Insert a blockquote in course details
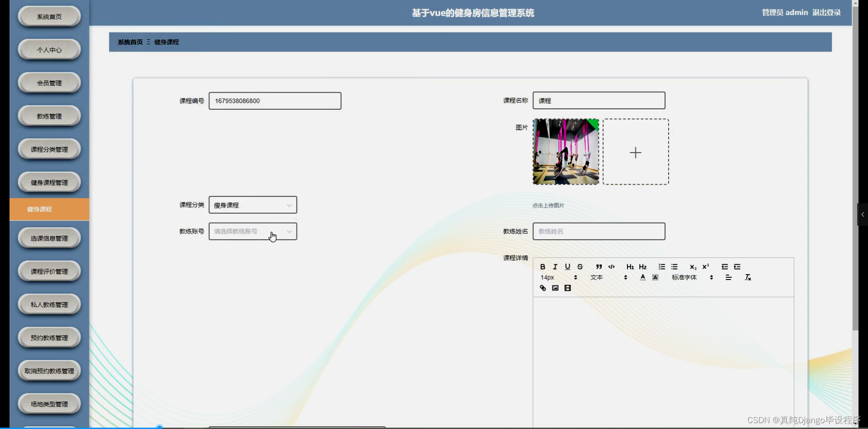The image size is (868, 429). click(599, 267)
